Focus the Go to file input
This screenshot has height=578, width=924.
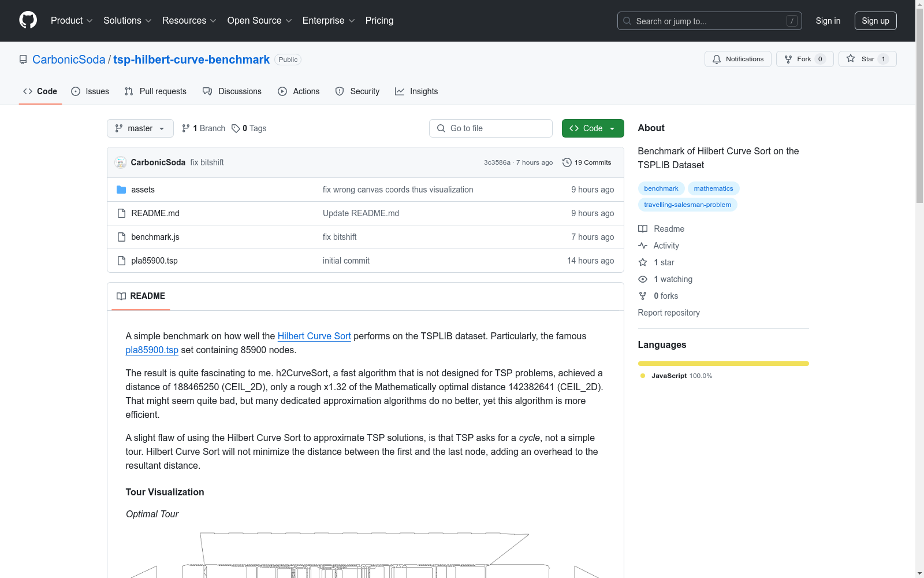coord(491,128)
